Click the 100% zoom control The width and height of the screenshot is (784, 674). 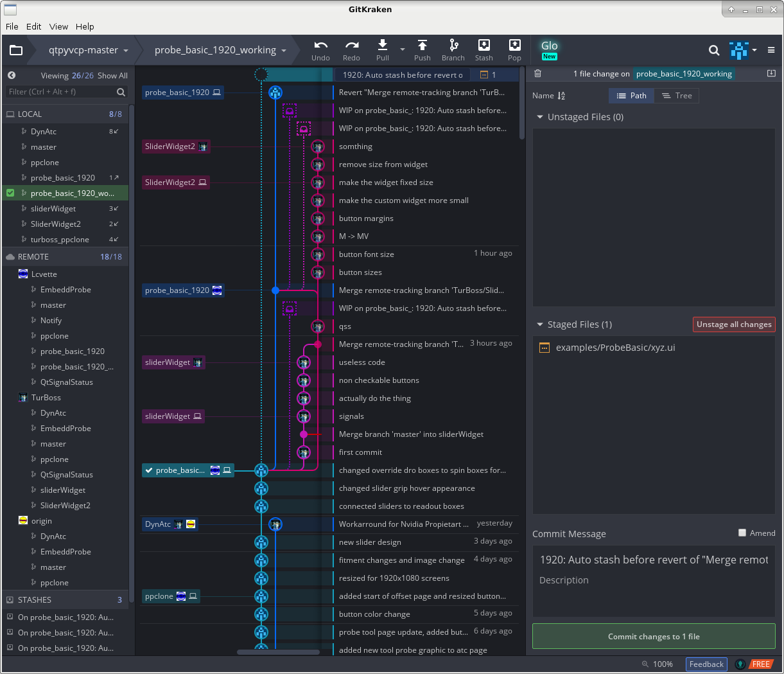tap(658, 664)
